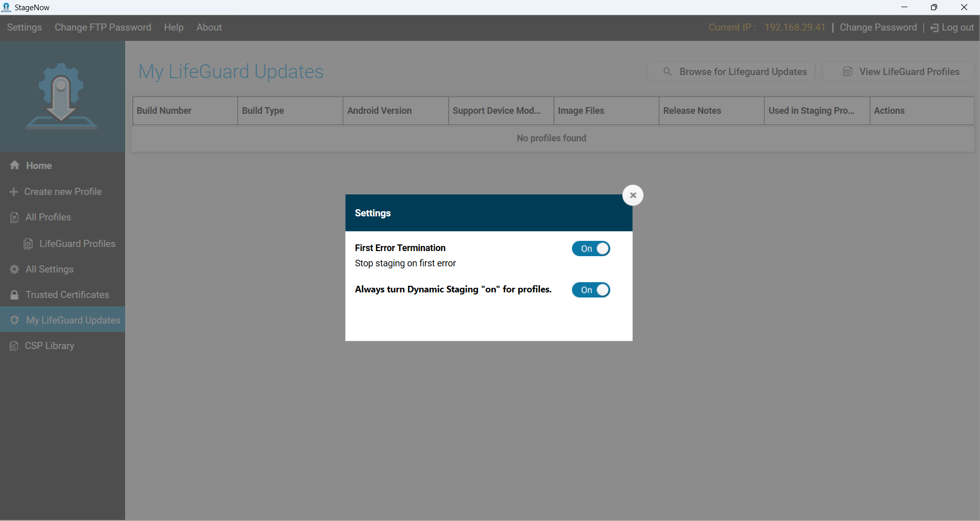Close the StageNow window
This screenshot has height=521, width=980.
coord(964,7)
